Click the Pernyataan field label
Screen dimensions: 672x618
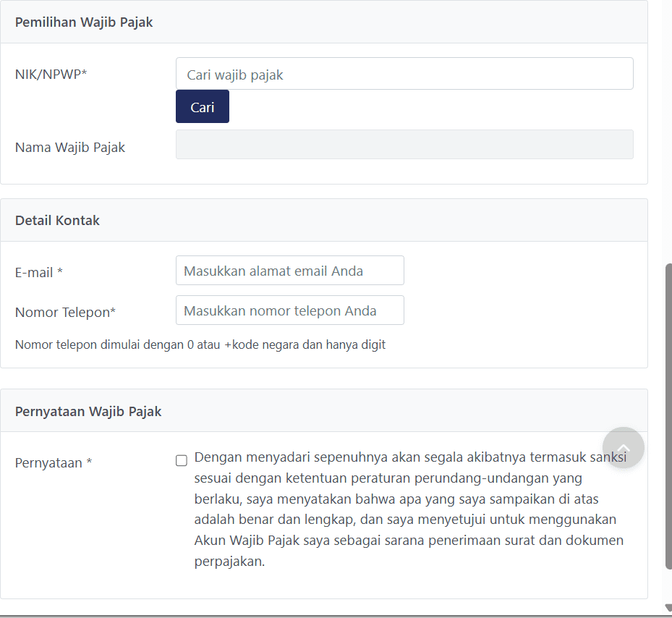54,463
